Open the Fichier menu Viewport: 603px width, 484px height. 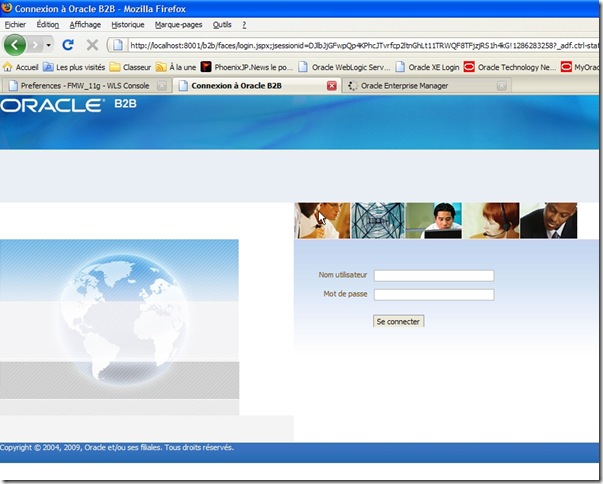15,25
